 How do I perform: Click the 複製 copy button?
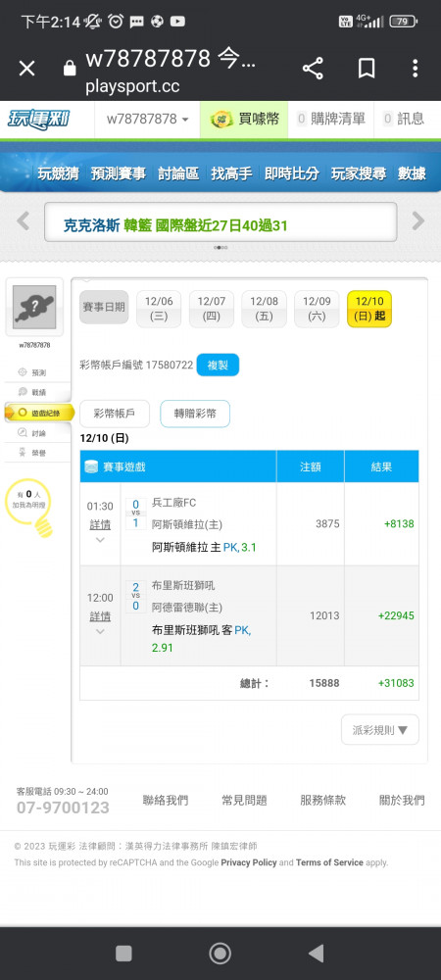click(x=218, y=365)
